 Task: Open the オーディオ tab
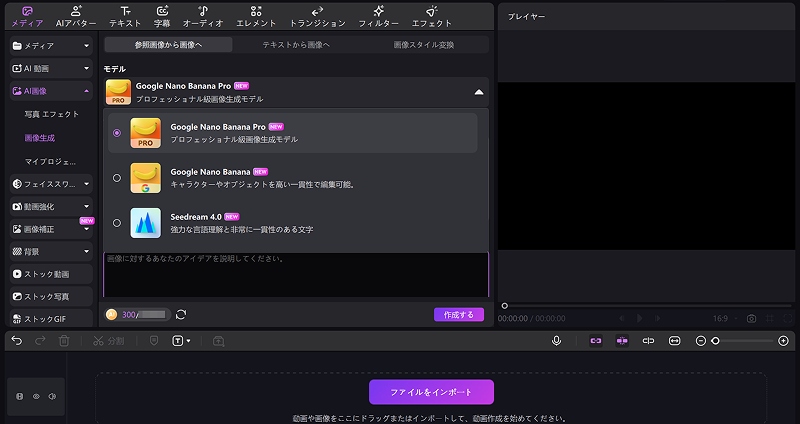pyautogui.click(x=203, y=16)
